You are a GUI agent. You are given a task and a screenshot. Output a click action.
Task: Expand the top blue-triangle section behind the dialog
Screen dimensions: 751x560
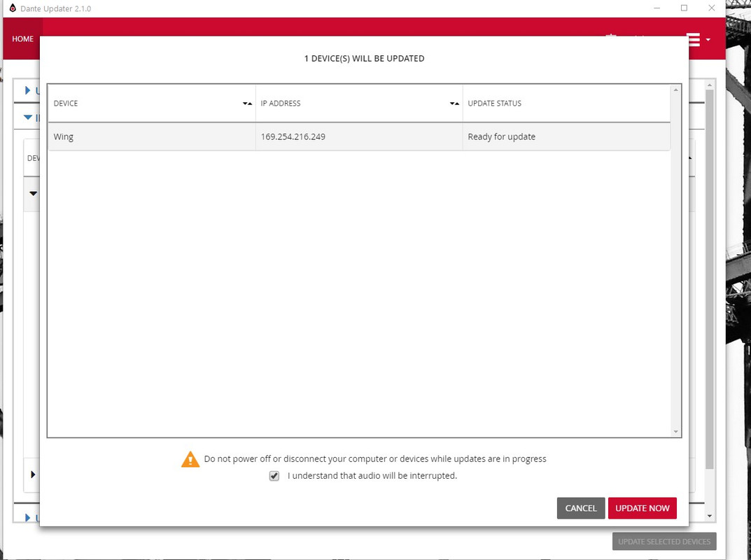(28, 90)
